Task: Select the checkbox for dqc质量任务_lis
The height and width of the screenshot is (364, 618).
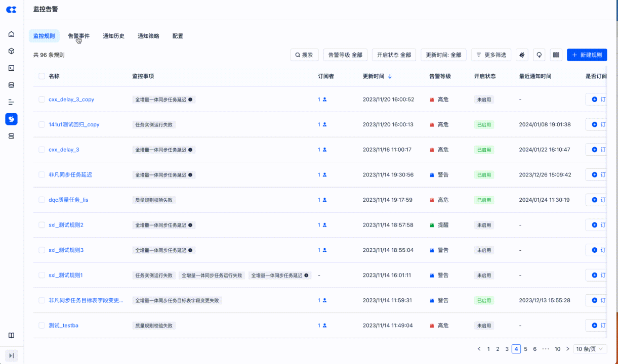Action: pos(42,200)
